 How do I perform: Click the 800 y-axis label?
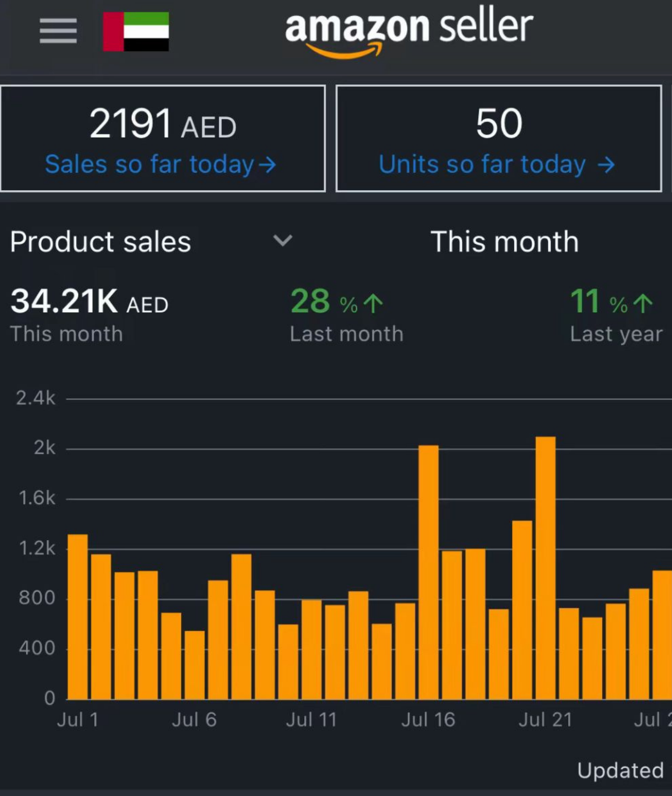[x=36, y=598]
